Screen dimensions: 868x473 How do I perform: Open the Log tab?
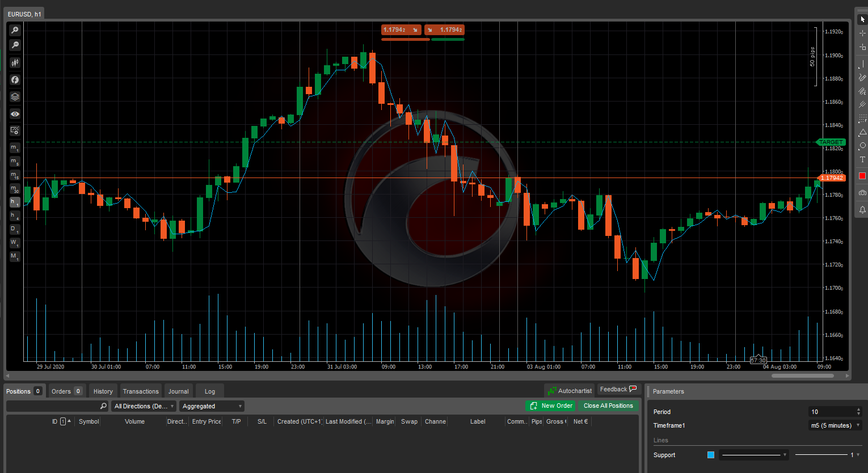(210, 391)
